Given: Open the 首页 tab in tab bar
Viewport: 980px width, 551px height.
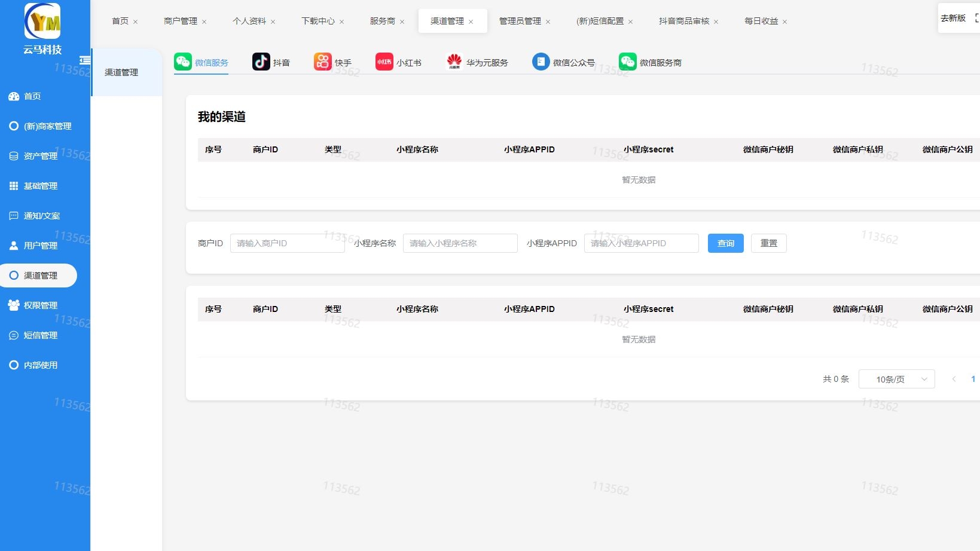Looking at the screenshot, I should click(120, 21).
